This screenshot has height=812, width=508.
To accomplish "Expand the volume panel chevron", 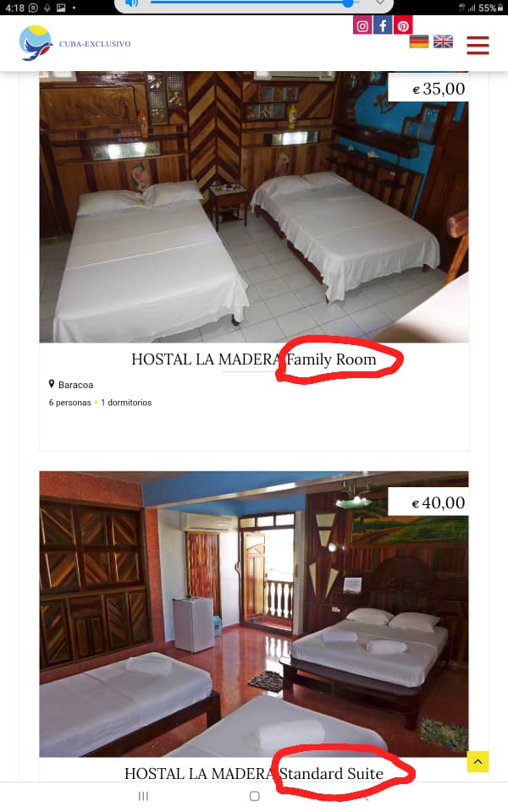I will click(380, 3).
